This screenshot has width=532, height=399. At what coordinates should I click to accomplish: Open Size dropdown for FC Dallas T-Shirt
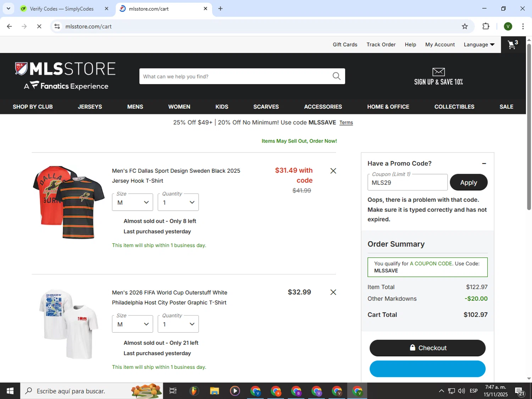(x=132, y=202)
